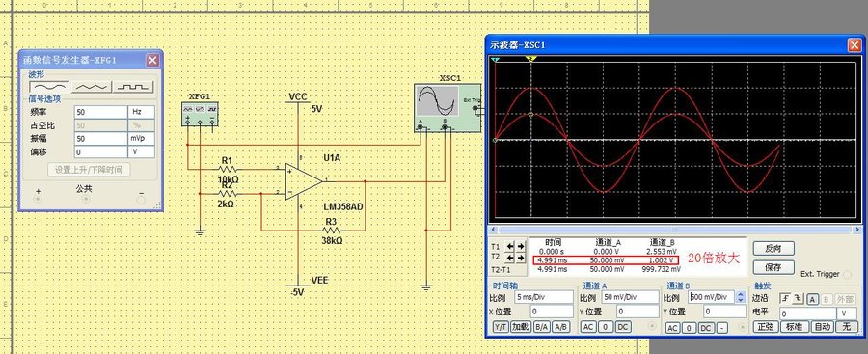Screen dimensions: 868x354
Task: Click the trigger level value field
Action: [808, 313]
